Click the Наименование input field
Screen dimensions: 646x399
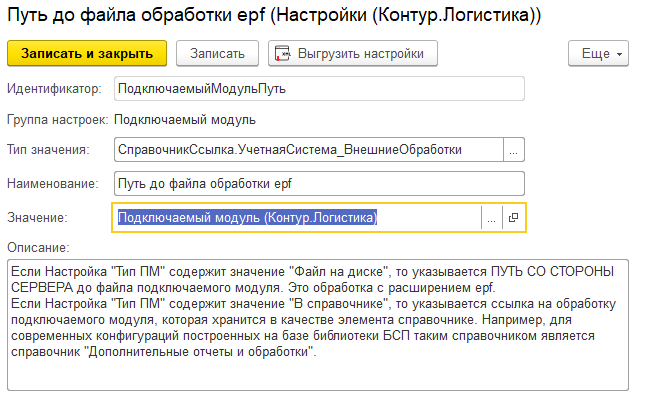[x=319, y=183]
